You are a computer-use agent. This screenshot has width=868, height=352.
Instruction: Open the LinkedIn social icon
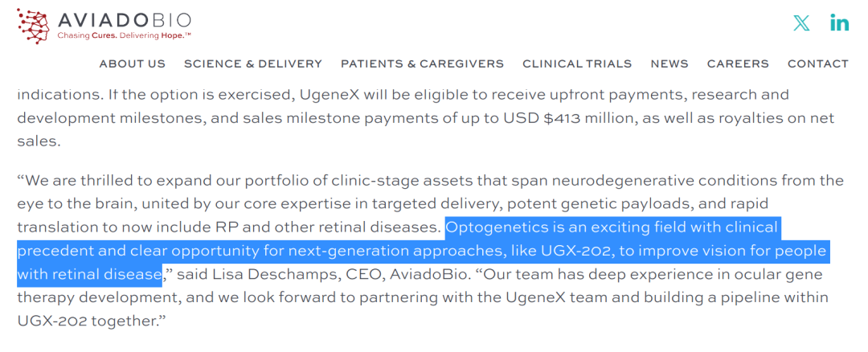839,23
